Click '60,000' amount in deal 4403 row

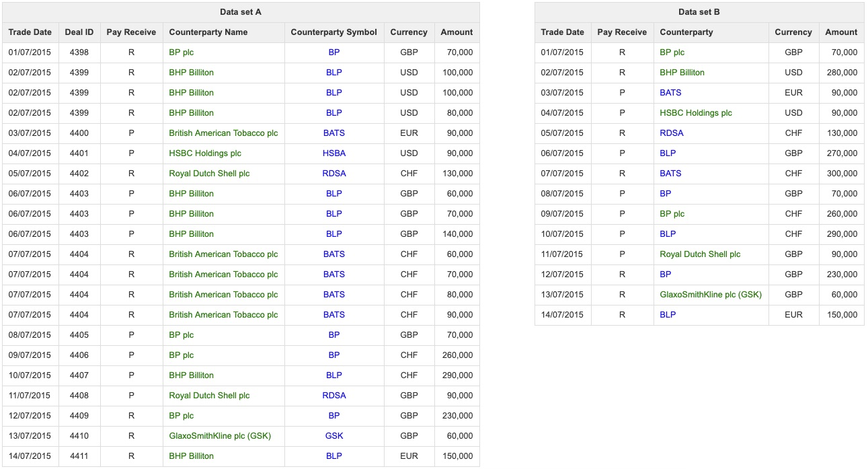click(x=460, y=194)
